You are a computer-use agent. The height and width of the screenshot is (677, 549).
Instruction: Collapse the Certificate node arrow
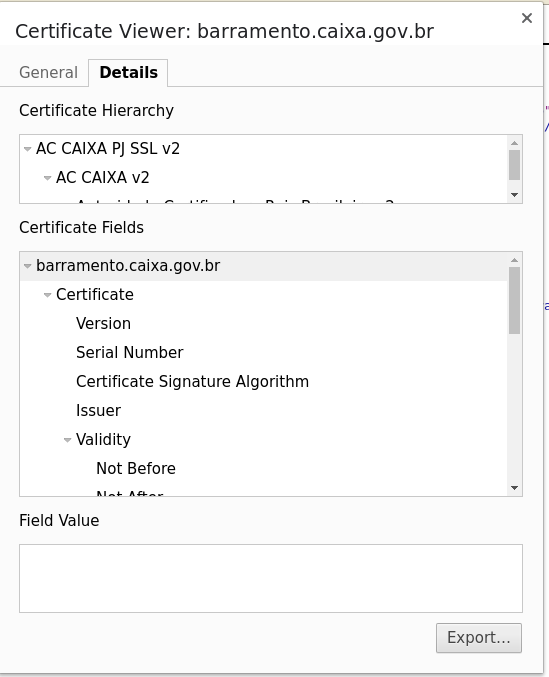(47, 295)
